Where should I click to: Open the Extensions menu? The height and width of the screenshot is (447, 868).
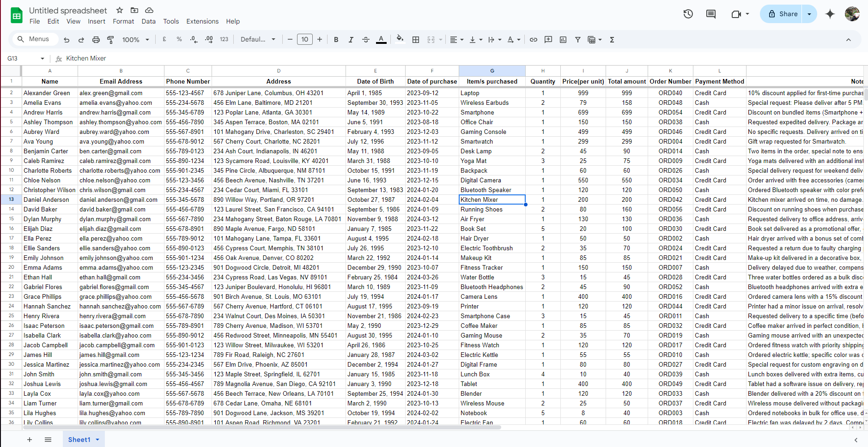(202, 21)
